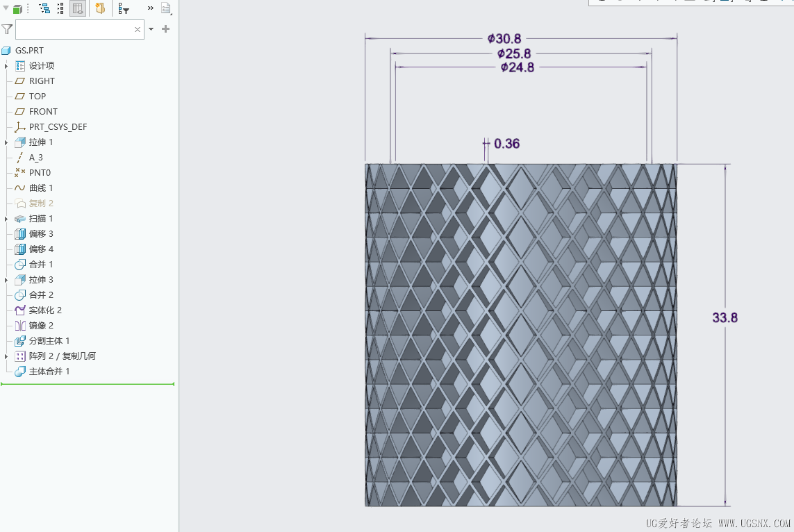Viewport: 794px width, 532px height.
Task: Expand the 拉伸 3 feature
Action: (6, 280)
